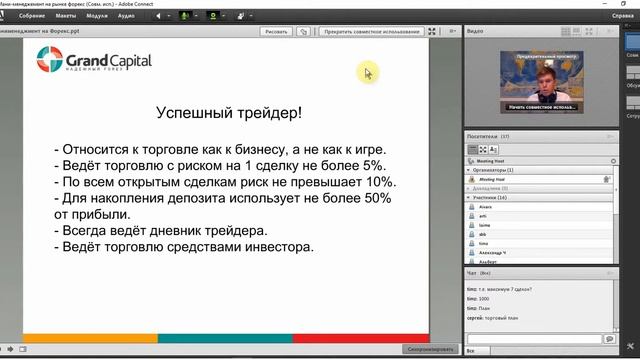This screenshot has height=360, width=640.
Task: Select the first participant under Участники
Action: [539, 207]
